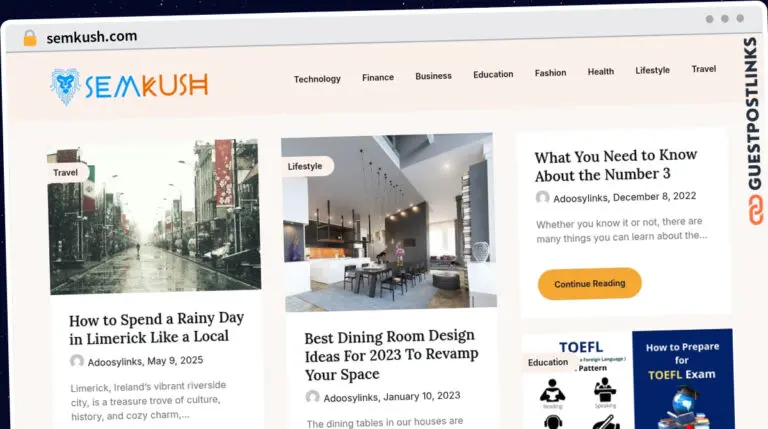The width and height of the screenshot is (768, 429).
Task: Open Best Dining Room Design Ideas article title
Action: point(391,355)
